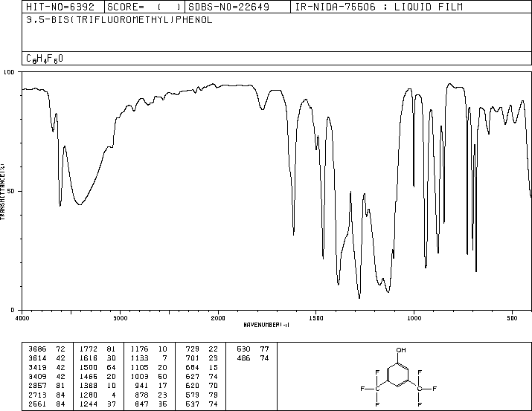Click the x-axis label 1000
Viewport: 532px width, 411px height.
[x=414, y=318]
